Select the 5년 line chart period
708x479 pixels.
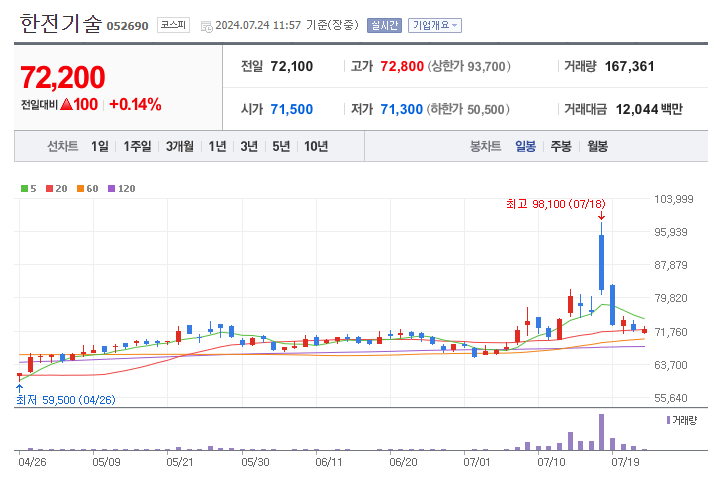[x=281, y=146]
